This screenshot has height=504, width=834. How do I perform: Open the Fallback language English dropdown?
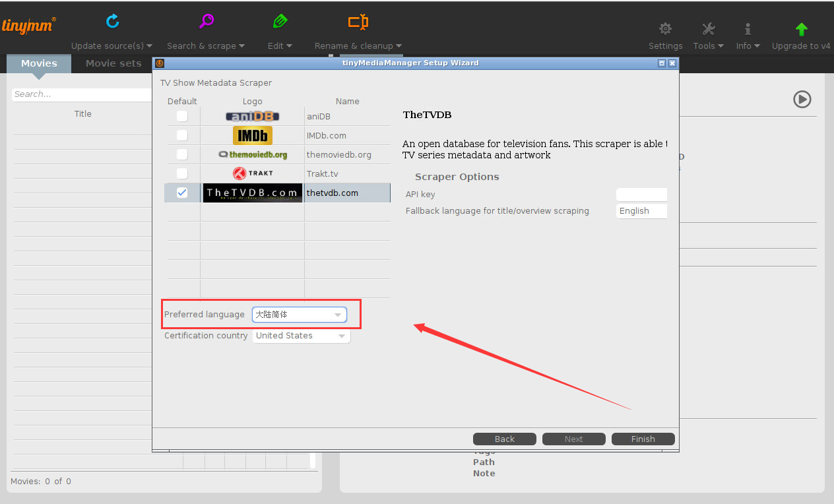[641, 211]
